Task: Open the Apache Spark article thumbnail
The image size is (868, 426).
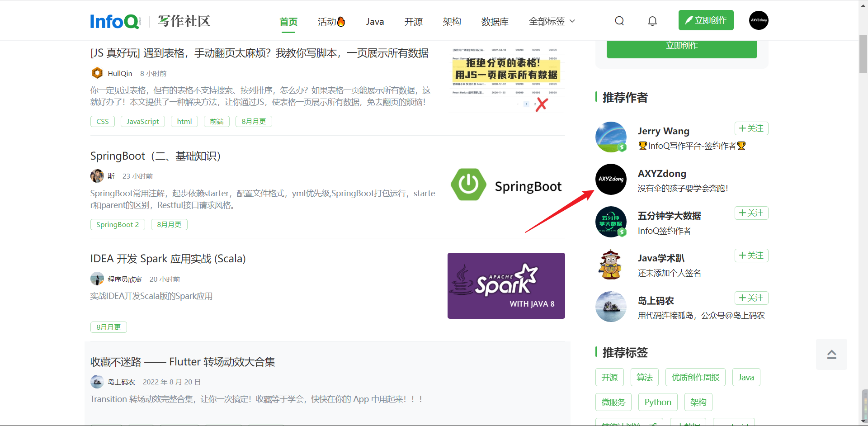Action: coord(506,286)
